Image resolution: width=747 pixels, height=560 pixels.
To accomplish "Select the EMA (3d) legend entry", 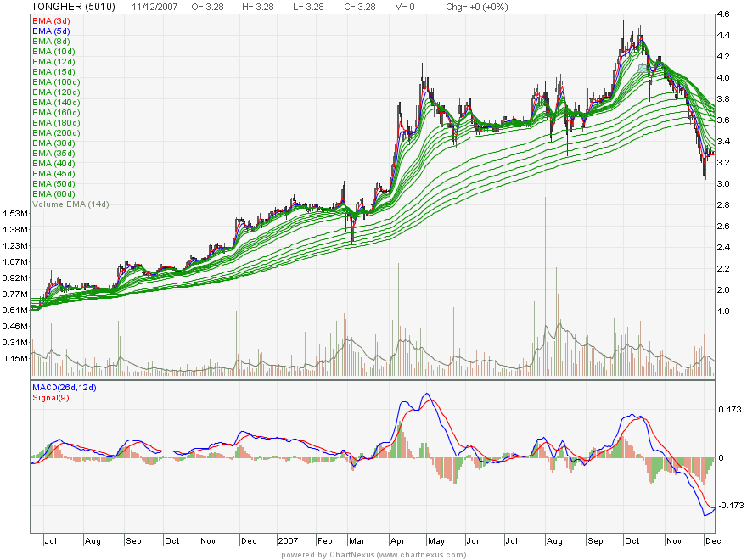I will click(52, 20).
